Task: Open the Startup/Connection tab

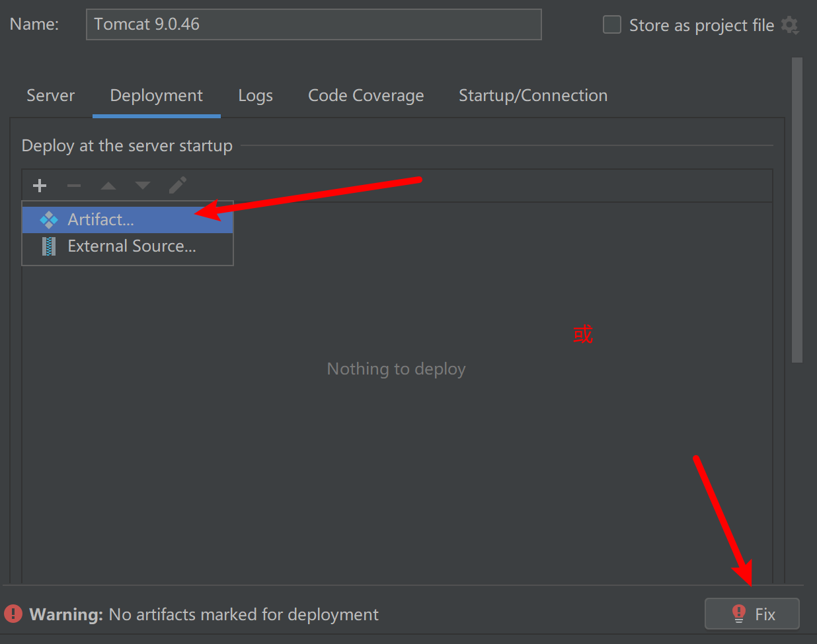Action: click(533, 96)
